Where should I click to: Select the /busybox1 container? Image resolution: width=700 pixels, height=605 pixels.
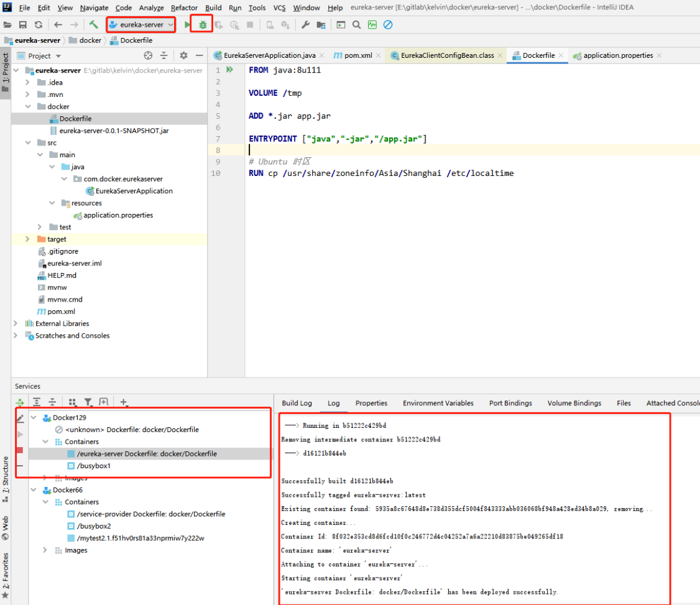coord(93,466)
